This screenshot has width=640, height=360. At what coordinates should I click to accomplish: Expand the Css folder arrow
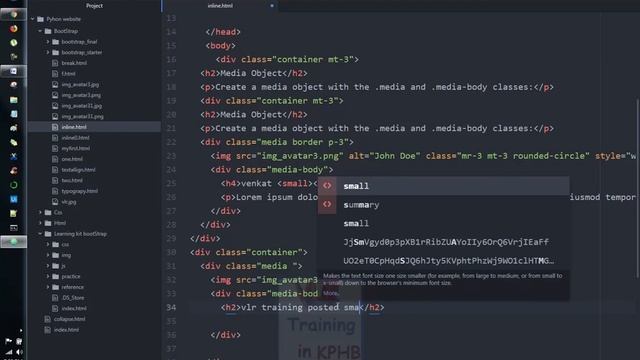point(40,212)
